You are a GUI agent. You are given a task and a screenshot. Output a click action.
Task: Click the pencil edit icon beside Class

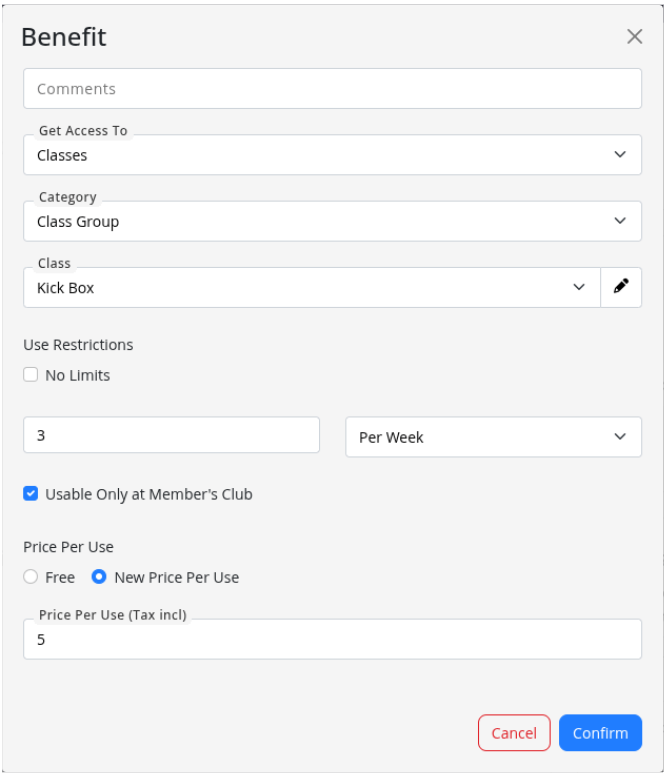click(621, 287)
